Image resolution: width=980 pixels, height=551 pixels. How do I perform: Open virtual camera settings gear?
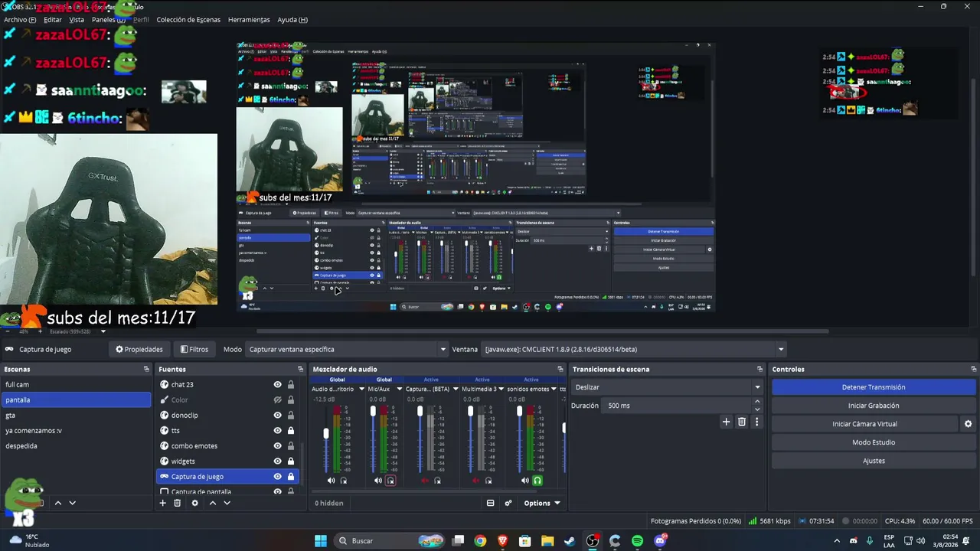click(968, 424)
